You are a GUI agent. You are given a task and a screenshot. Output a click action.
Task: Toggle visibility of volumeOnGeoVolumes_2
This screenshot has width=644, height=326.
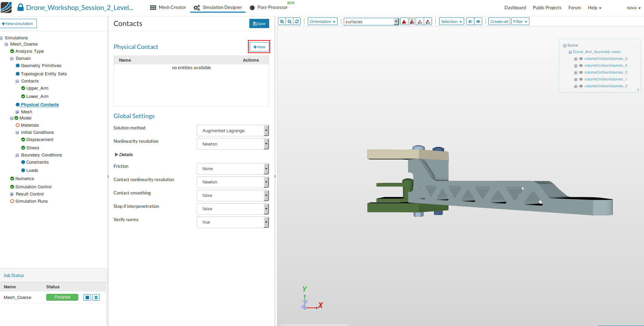[x=581, y=59]
